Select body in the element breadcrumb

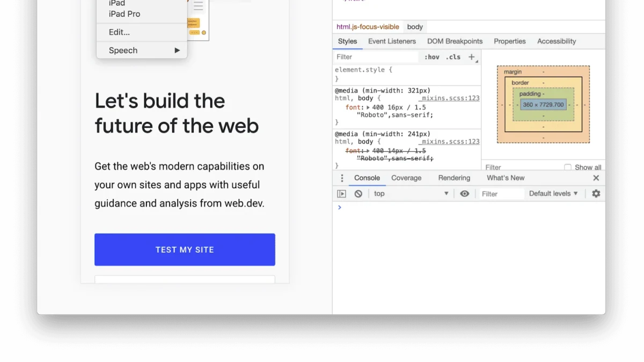415,27
